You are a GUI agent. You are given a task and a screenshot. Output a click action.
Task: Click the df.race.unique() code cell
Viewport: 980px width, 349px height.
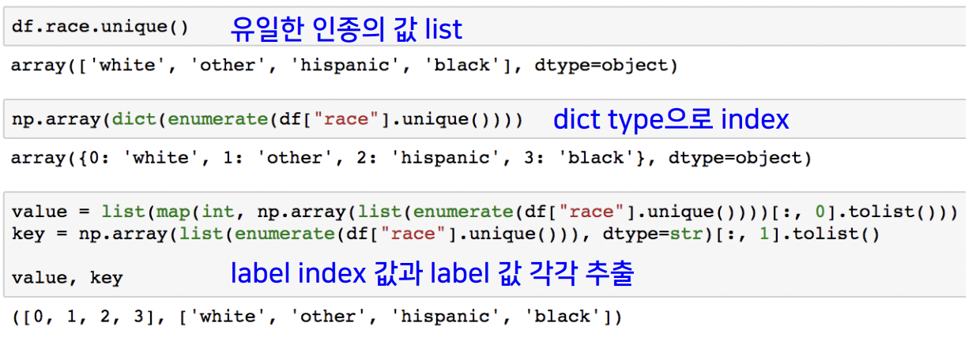click(x=484, y=28)
